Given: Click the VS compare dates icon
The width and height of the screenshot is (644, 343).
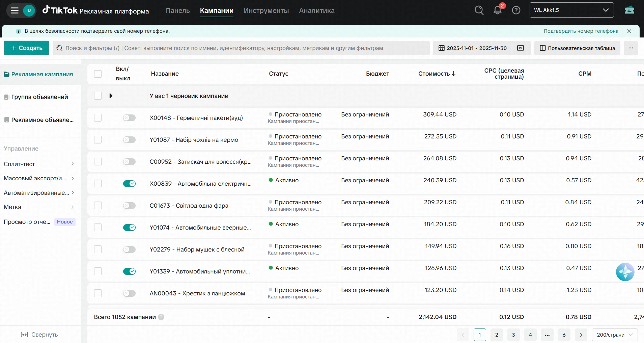Looking at the screenshot, I should pyautogui.click(x=521, y=48).
